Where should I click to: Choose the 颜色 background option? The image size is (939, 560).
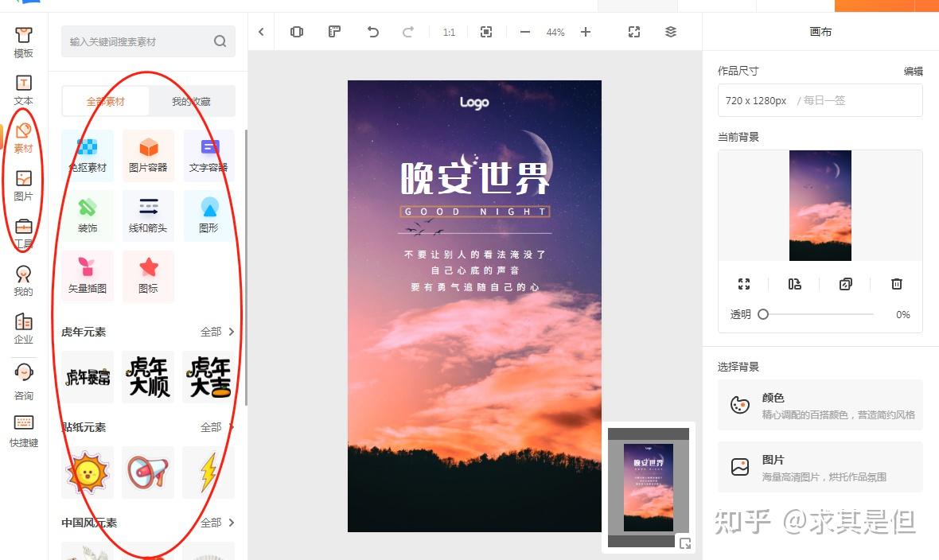pos(820,405)
